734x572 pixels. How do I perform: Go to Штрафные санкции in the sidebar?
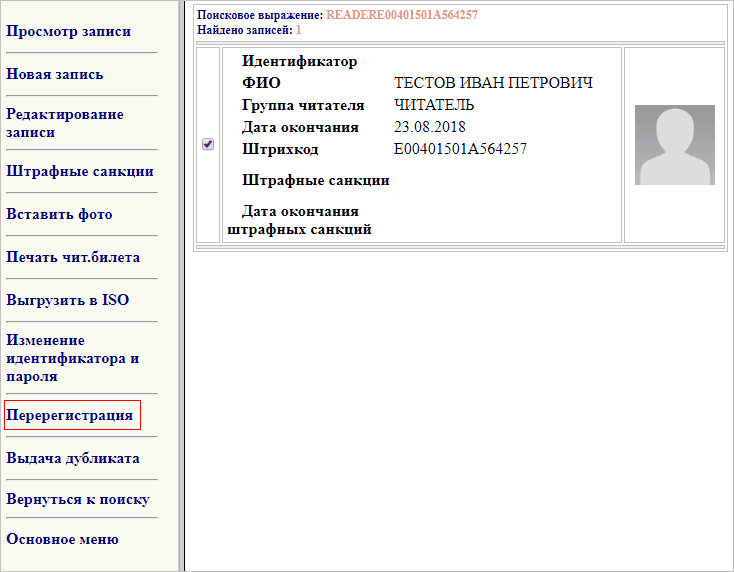(x=80, y=171)
